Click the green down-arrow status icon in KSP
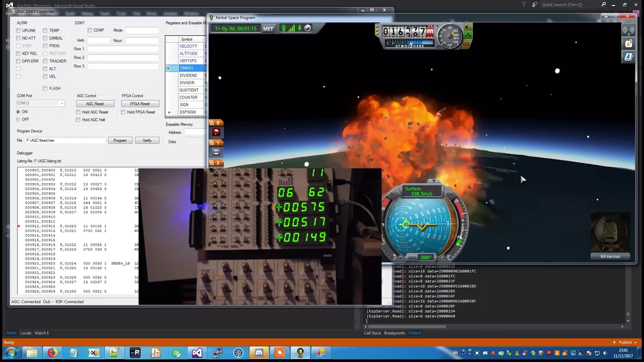 click(299, 29)
